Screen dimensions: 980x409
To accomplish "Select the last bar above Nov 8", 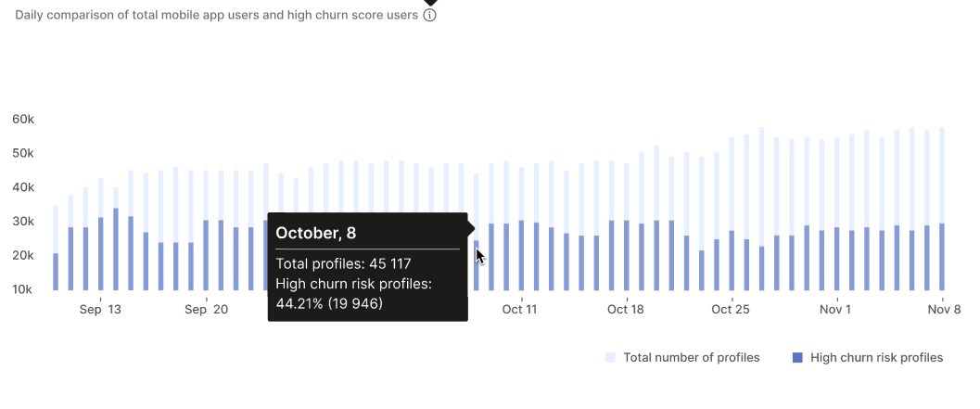I will coord(942,257).
